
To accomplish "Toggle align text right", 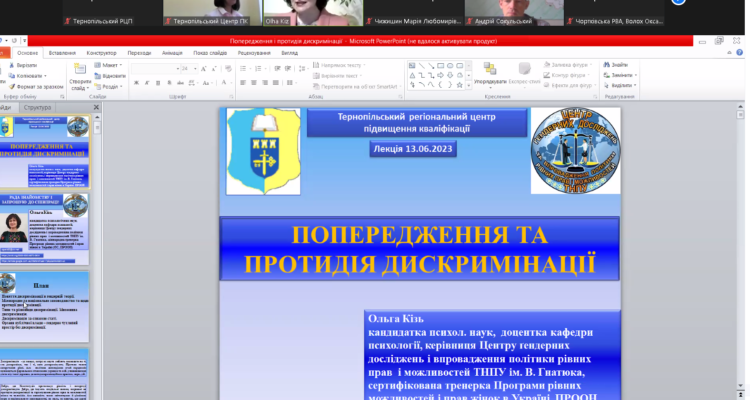I will point(265,83).
